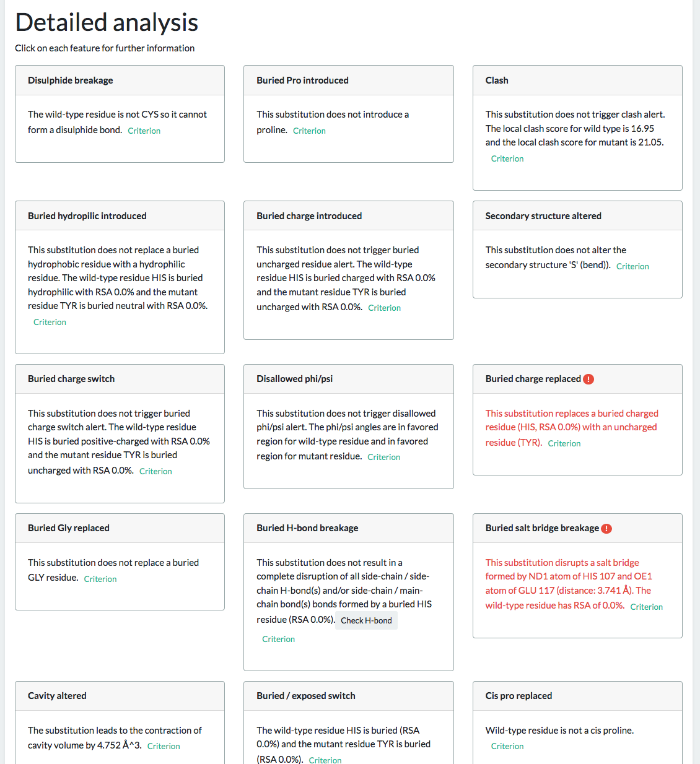Select the Buried hydropilic introduced header

pyautogui.click(x=120, y=216)
